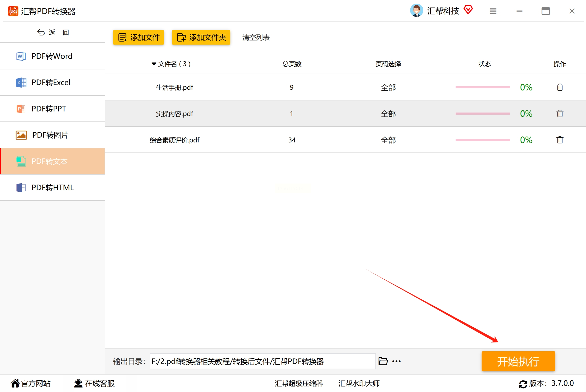Open the hamburger menu in title bar

(x=493, y=11)
